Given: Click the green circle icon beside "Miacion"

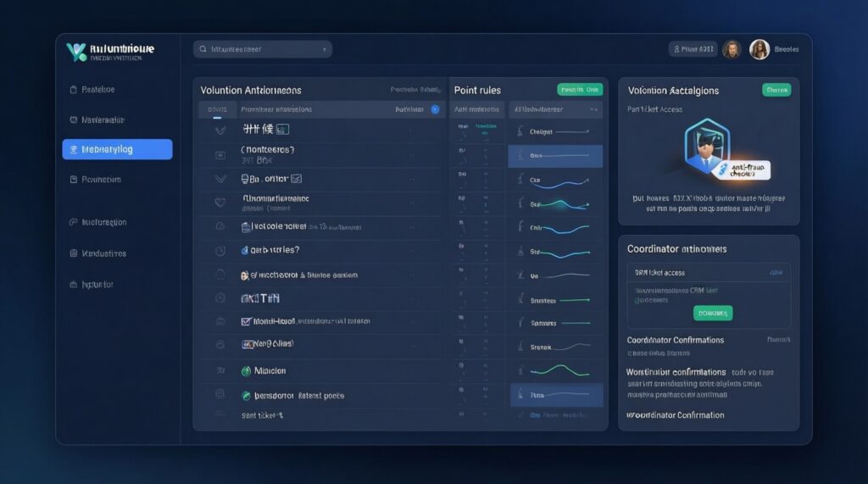Looking at the screenshot, I should coord(247,371).
